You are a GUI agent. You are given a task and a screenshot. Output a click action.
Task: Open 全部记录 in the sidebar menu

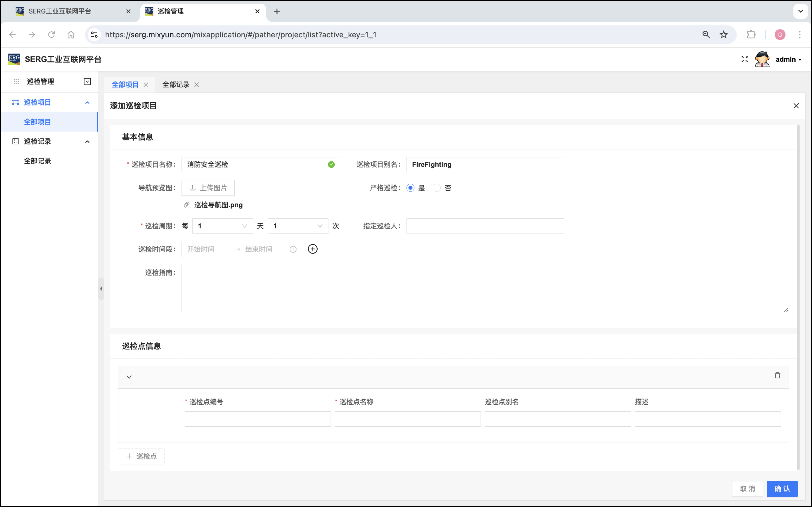coord(38,161)
